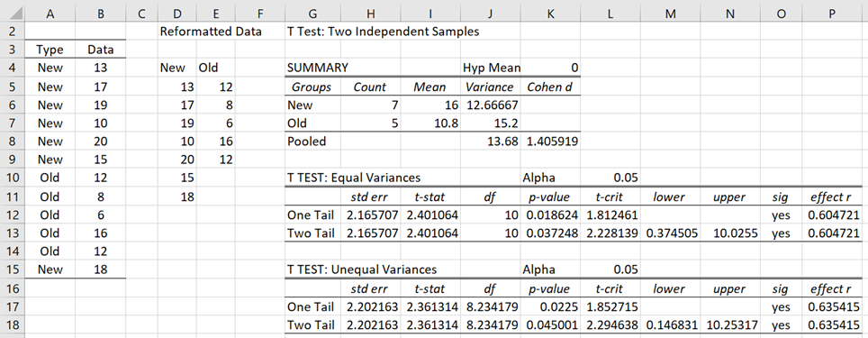868x338 pixels.
Task: Click 'One Tail' label in row 12
Action: tap(312, 215)
